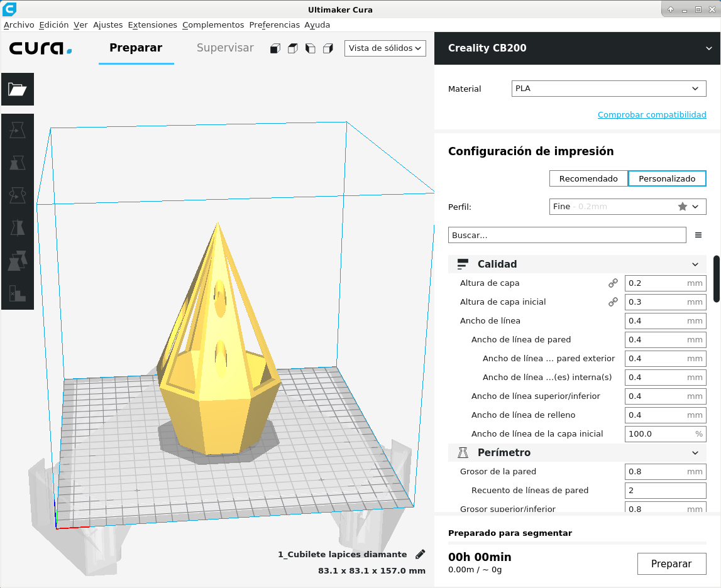The image size is (721, 588).
Task: Switch to Recomendado settings mode
Action: click(588, 178)
